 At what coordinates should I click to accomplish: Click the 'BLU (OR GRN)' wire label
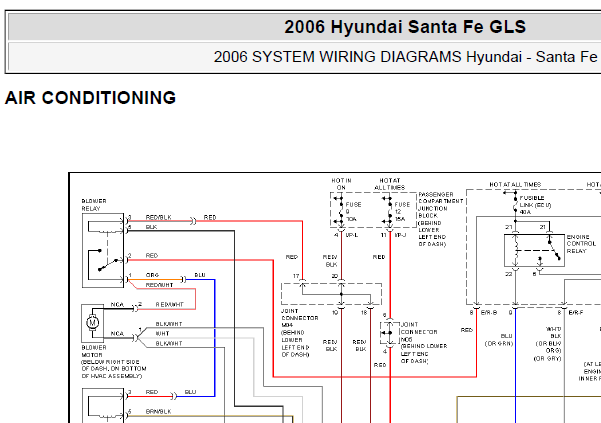499,339
